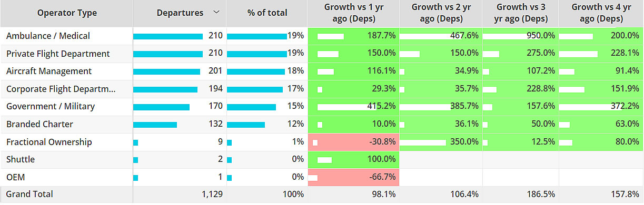Click the Fractional Ownership row label
The height and width of the screenshot is (205, 644).
pyautogui.click(x=49, y=142)
